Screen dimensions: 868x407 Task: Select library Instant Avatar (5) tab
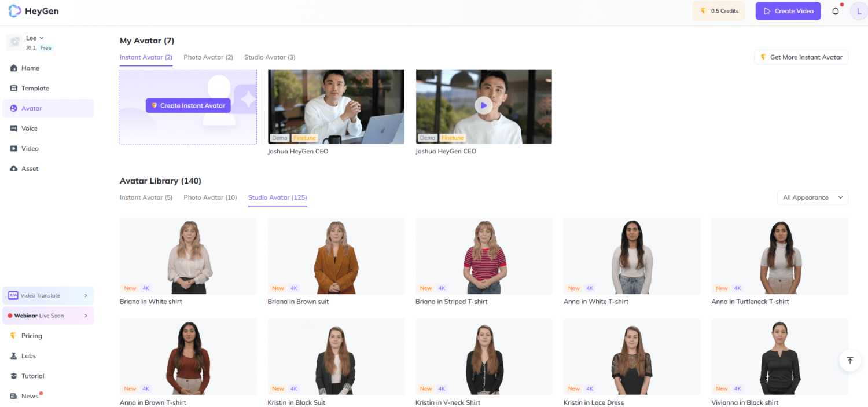coord(146,197)
